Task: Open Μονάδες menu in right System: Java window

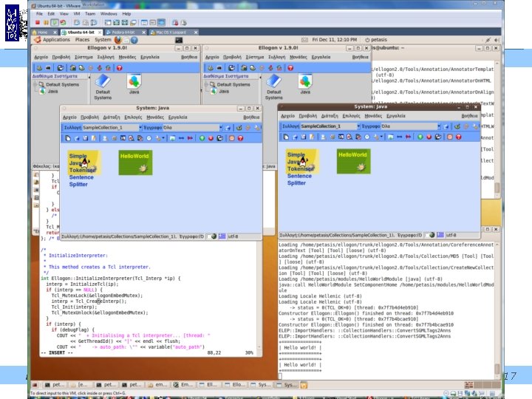Action: click(373, 116)
